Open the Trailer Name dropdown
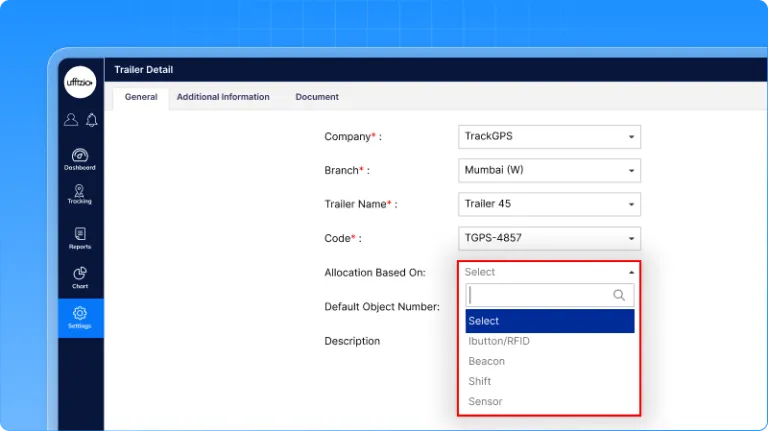Viewport: 768px width, 431px height. pos(549,204)
